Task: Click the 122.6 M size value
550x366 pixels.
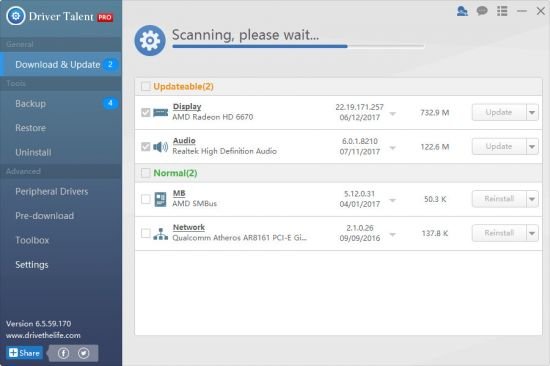Action: [x=435, y=147]
